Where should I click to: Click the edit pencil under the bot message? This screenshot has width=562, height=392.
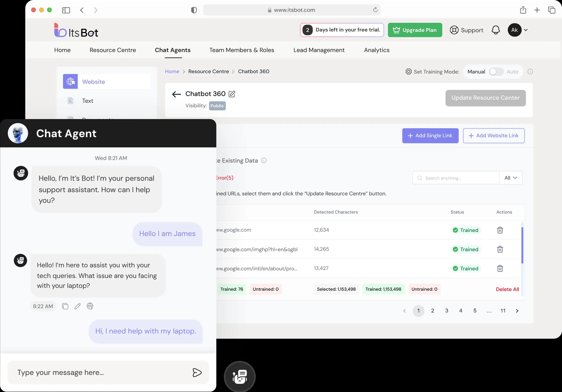tap(77, 306)
